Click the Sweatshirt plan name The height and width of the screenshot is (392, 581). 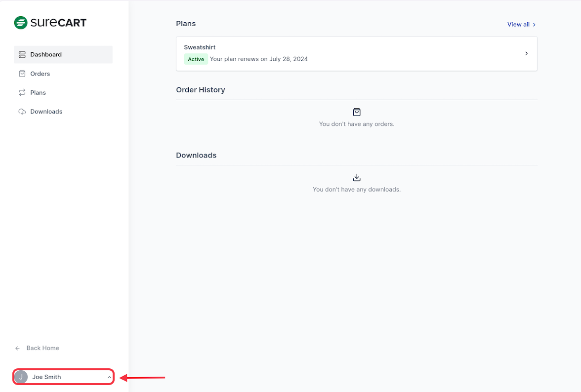point(200,47)
